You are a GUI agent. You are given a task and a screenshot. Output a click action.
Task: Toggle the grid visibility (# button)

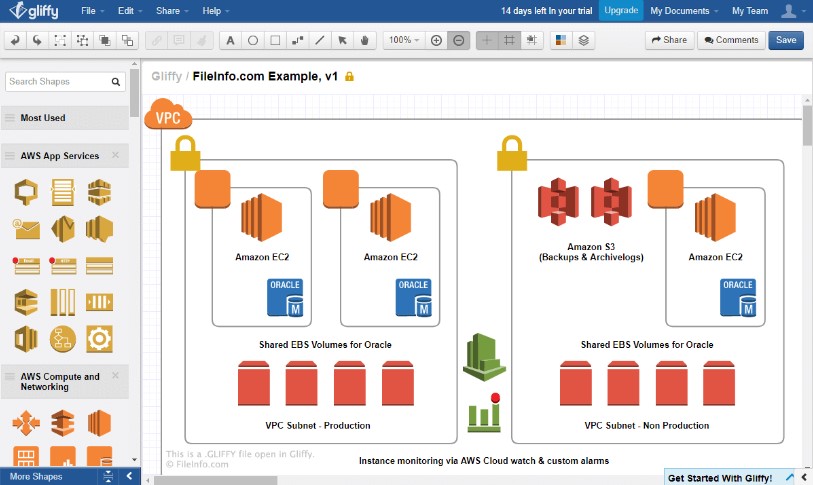509,40
